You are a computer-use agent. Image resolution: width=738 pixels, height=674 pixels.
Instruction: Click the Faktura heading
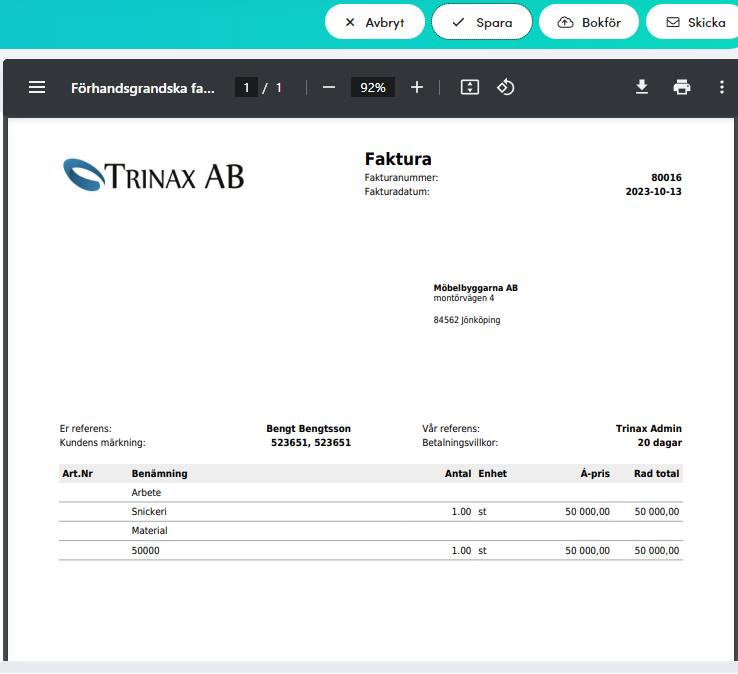coord(398,159)
